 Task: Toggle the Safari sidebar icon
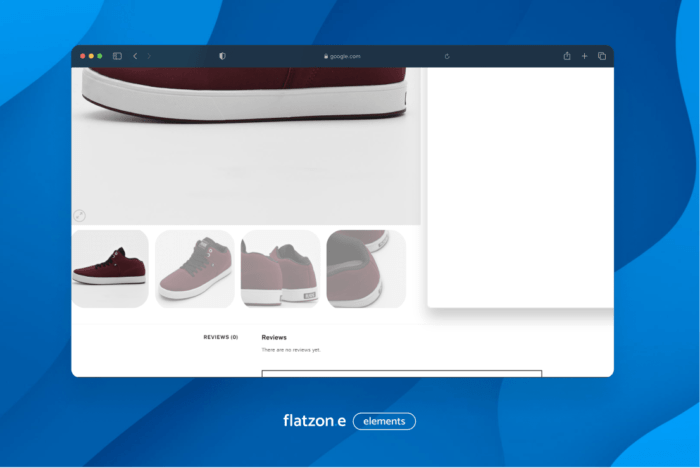tap(117, 56)
